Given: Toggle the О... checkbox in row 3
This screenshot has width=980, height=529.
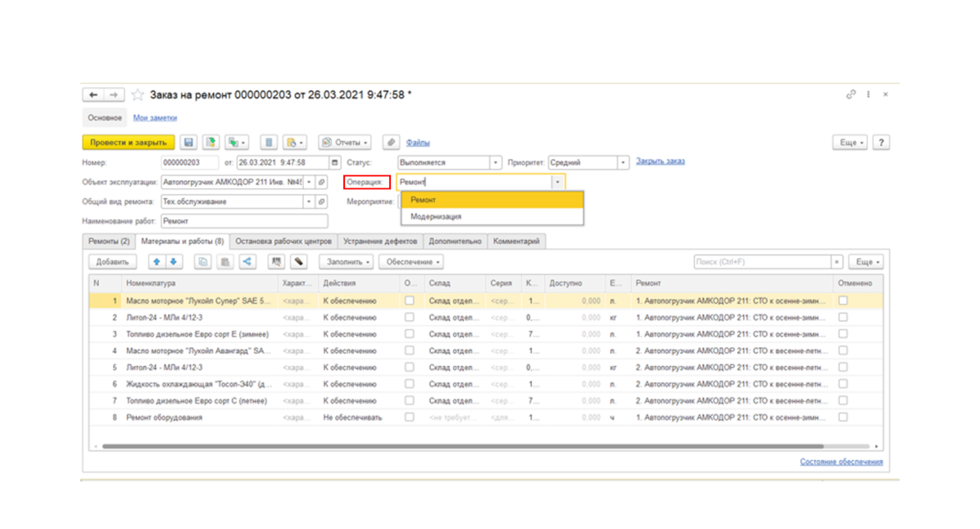Looking at the screenshot, I should [x=410, y=334].
